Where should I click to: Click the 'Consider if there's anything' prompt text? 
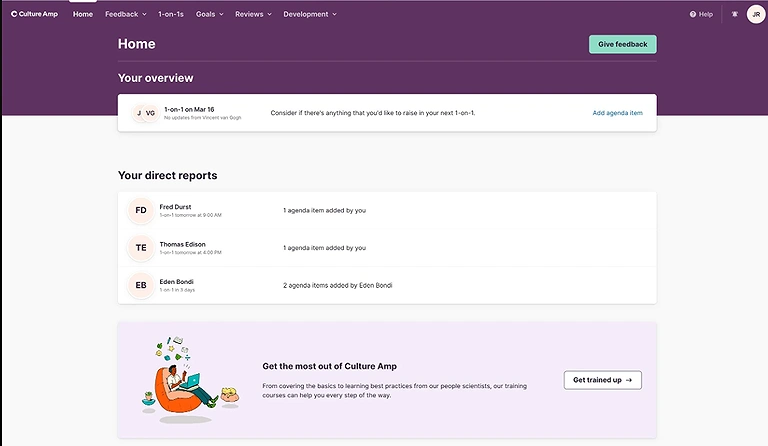[x=373, y=113]
